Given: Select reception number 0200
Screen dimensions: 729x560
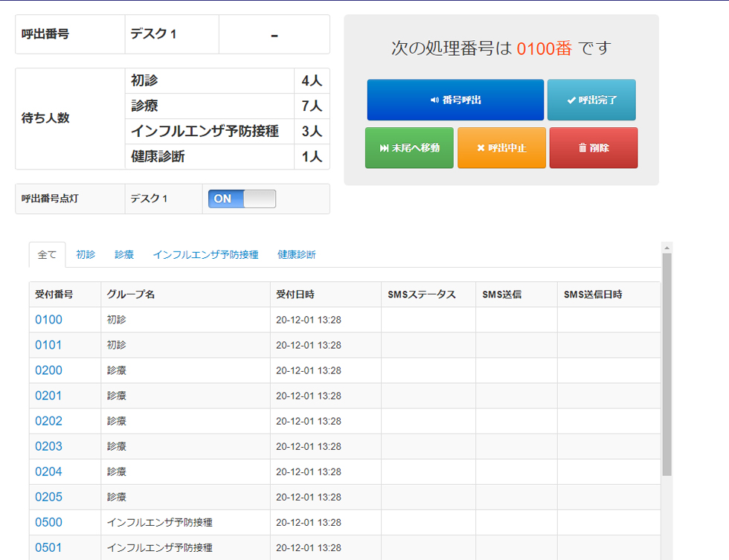Looking at the screenshot, I should 49,370.
